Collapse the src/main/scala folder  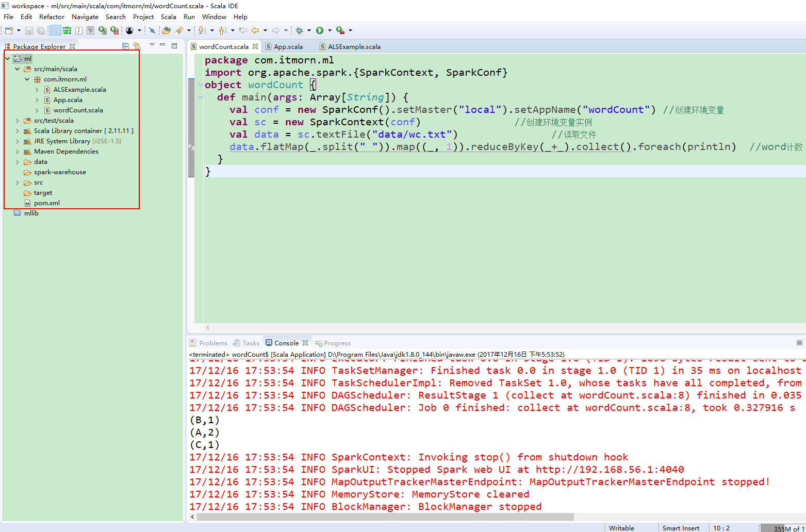18,69
